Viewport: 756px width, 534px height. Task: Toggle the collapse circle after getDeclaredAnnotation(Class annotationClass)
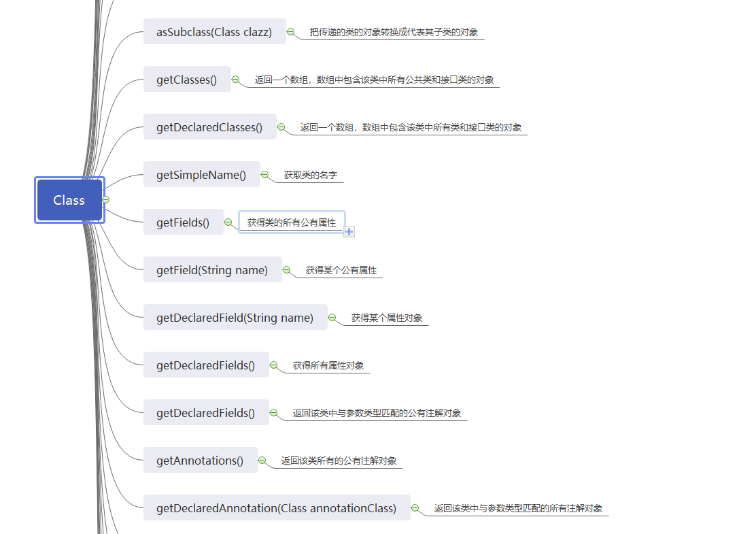[415, 508]
